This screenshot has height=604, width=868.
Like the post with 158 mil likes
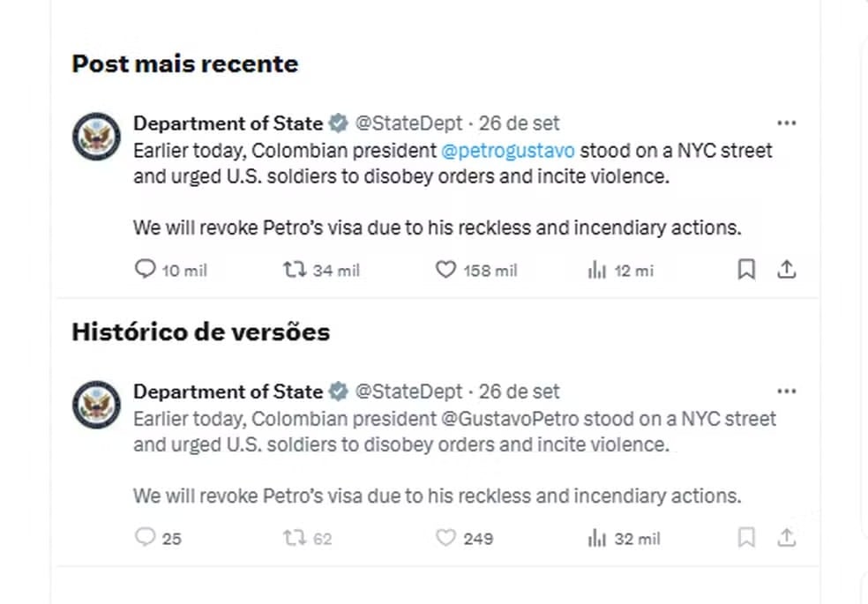click(x=445, y=270)
